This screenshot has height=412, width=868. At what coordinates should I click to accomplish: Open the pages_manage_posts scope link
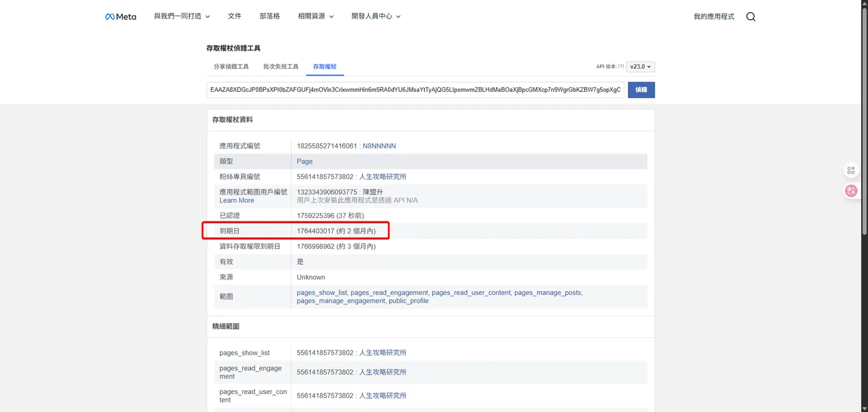coord(548,293)
